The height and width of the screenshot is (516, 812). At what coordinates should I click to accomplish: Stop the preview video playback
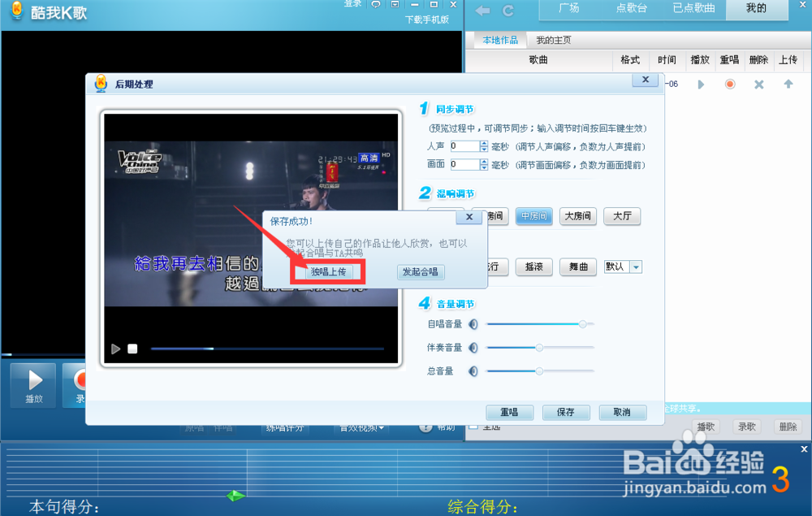point(132,349)
